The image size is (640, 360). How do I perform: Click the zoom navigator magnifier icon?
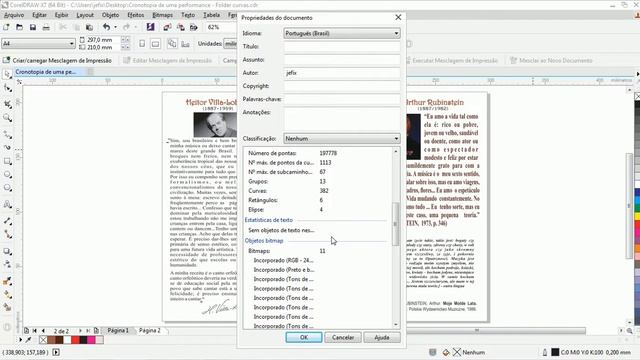(629, 331)
